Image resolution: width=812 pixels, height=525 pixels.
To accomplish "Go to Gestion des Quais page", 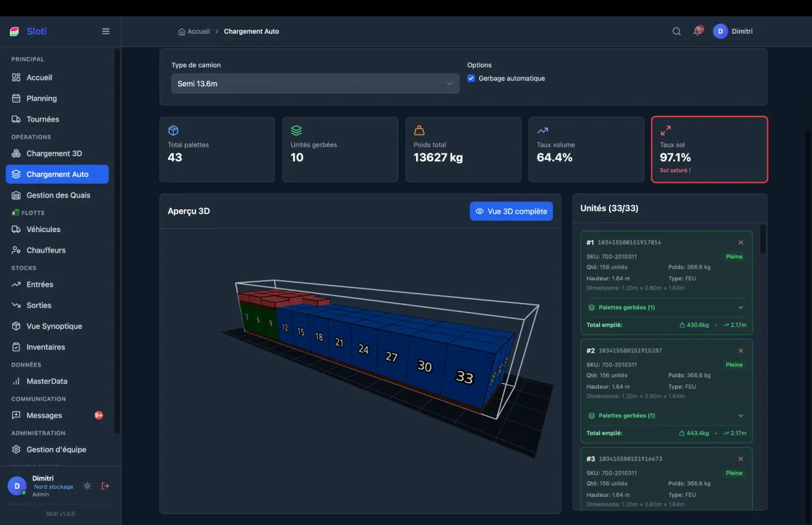I will tap(58, 195).
